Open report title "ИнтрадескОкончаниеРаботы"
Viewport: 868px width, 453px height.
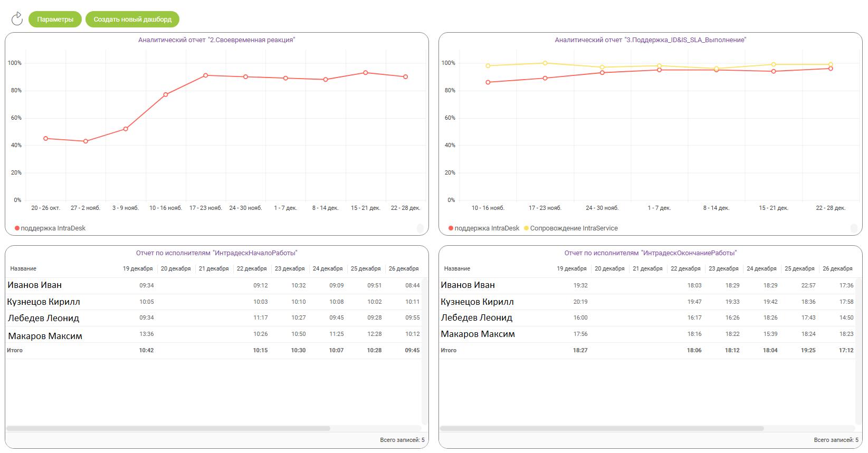[650, 253]
